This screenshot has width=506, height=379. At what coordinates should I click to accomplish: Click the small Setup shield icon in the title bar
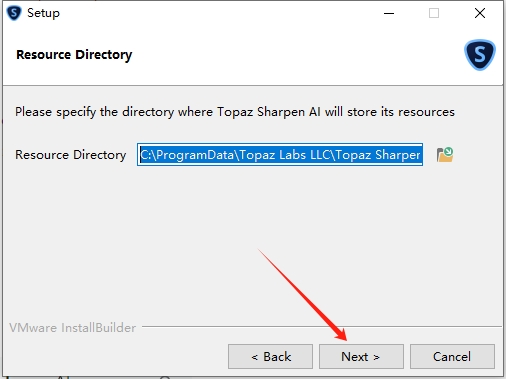tap(14, 13)
